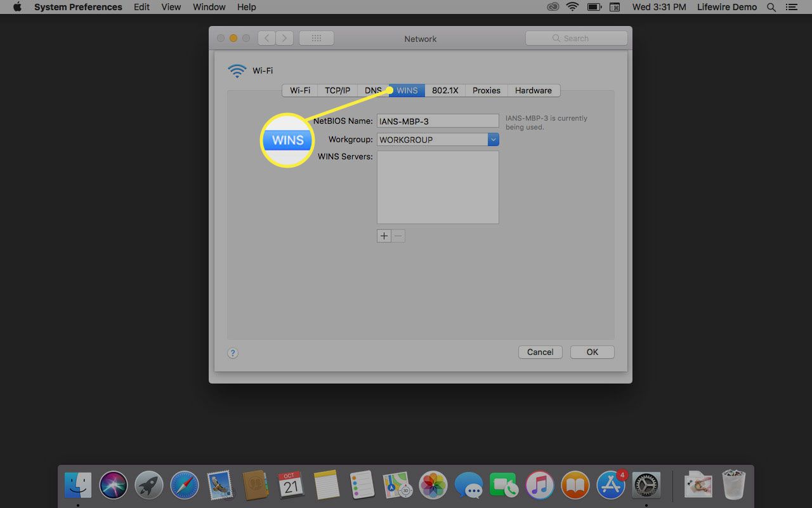The image size is (812, 508).
Task: Open the Window menu
Action: click(209, 7)
